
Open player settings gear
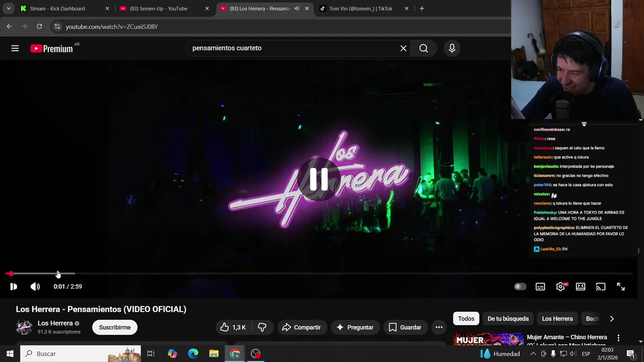coord(560,287)
